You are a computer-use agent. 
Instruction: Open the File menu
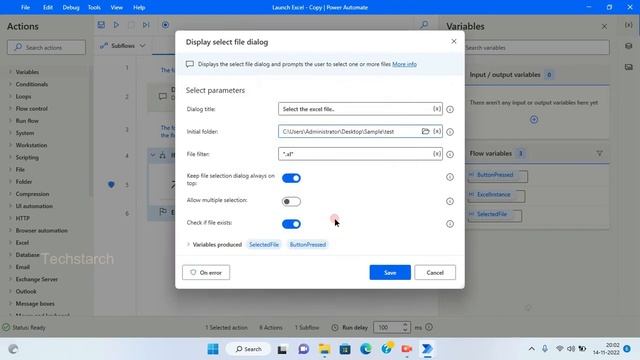25,7
